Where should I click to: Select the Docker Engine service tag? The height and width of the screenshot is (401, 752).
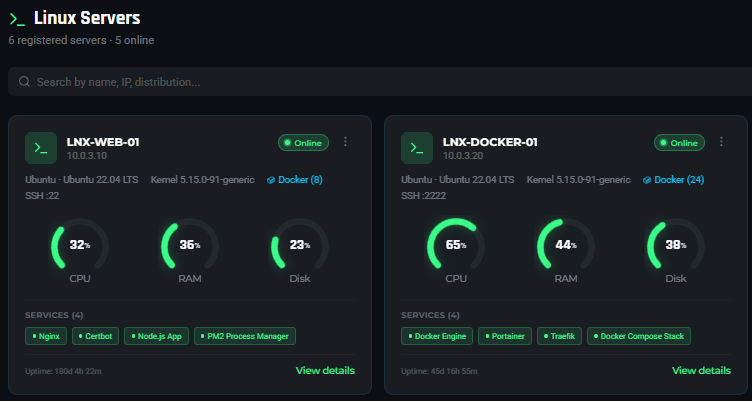coord(436,336)
